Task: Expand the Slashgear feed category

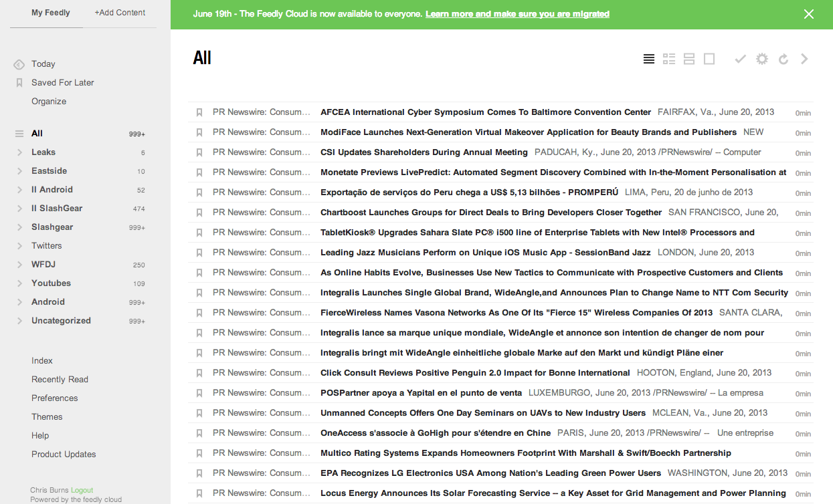Action: [x=20, y=227]
